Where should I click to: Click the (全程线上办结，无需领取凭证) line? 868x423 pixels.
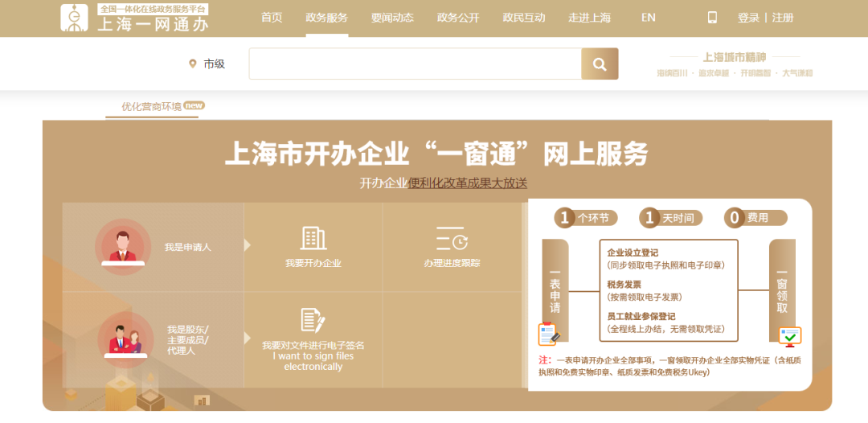666,330
